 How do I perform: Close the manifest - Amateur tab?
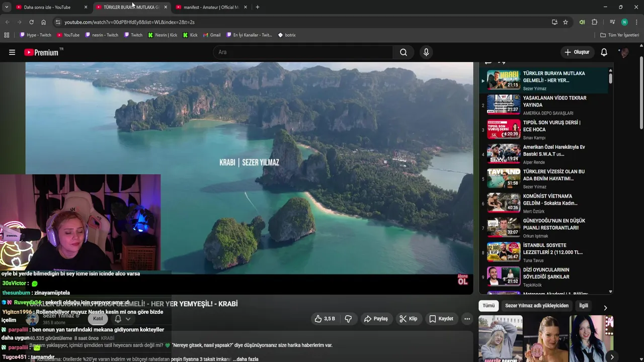(x=246, y=7)
